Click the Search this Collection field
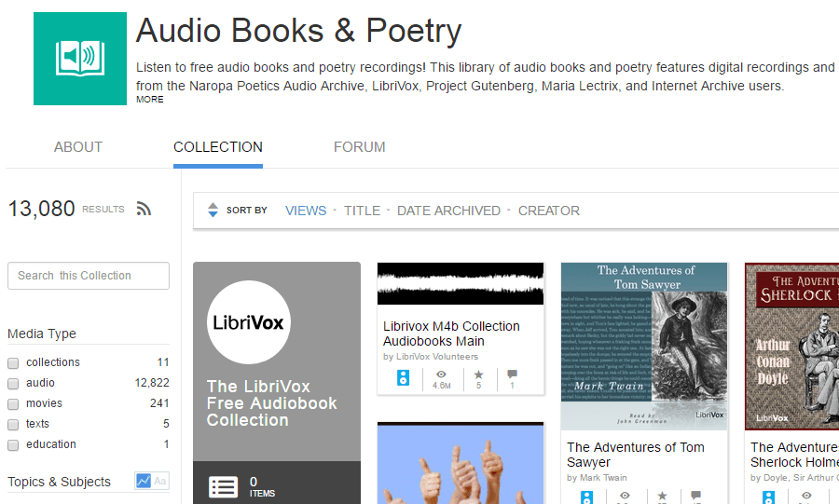Image resolution: width=839 pixels, height=504 pixels. point(89,276)
